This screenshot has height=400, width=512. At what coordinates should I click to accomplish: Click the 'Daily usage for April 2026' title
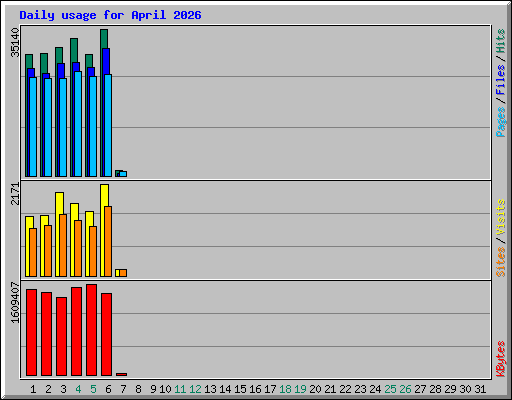(x=110, y=15)
